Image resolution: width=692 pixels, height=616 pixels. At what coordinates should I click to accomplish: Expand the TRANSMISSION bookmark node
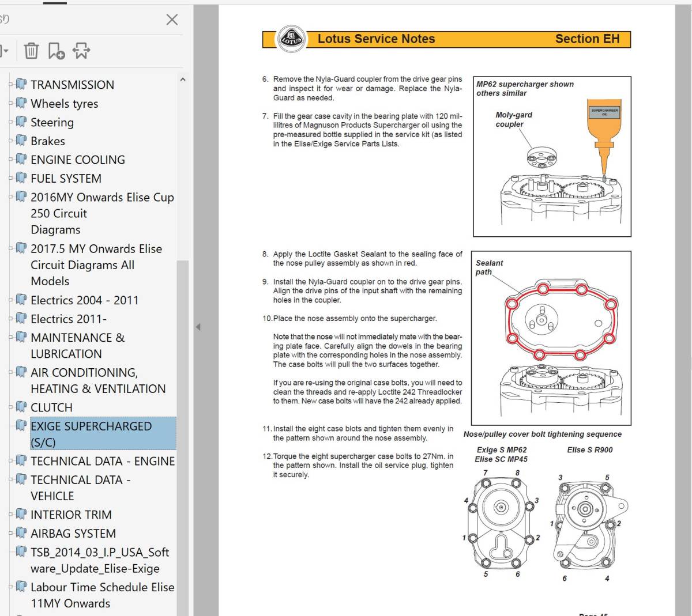click(10, 85)
